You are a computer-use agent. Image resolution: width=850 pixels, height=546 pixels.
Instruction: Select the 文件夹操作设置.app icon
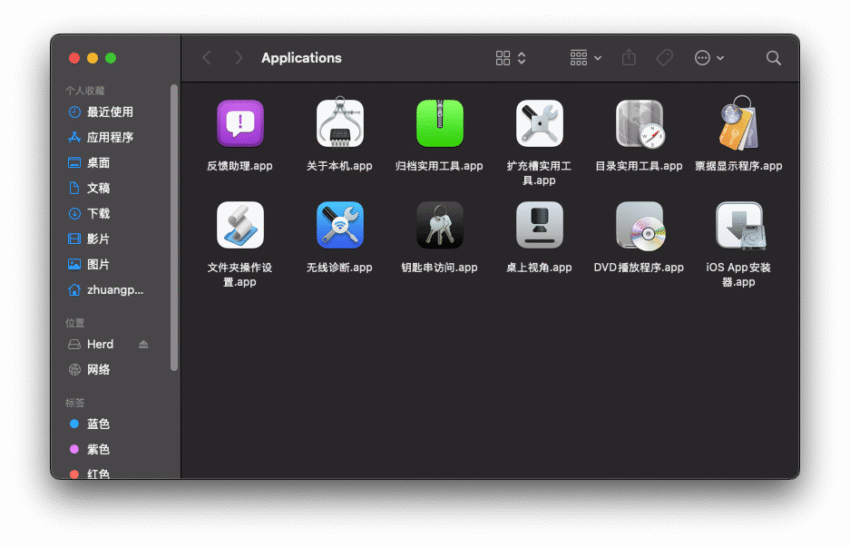(x=240, y=225)
